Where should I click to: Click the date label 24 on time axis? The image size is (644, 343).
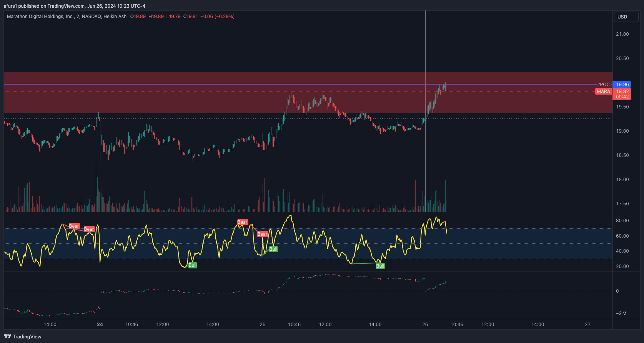coord(100,325)
